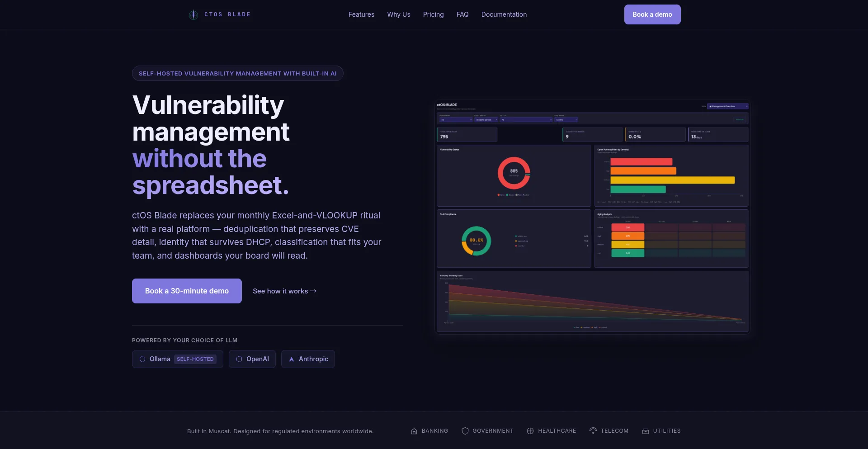Click the Healthcare cross icon
This screenshot has height=449, width=868.
click(x=530, y=431)
